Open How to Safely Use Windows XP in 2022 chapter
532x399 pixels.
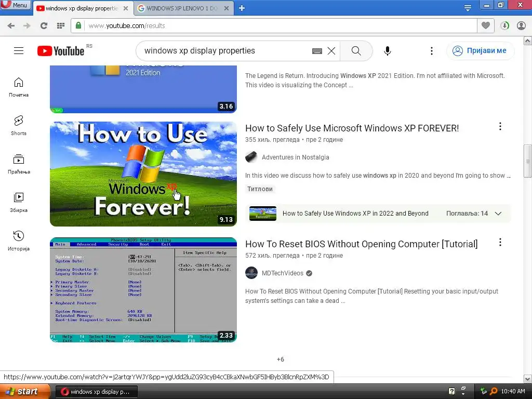coord(355,214)
